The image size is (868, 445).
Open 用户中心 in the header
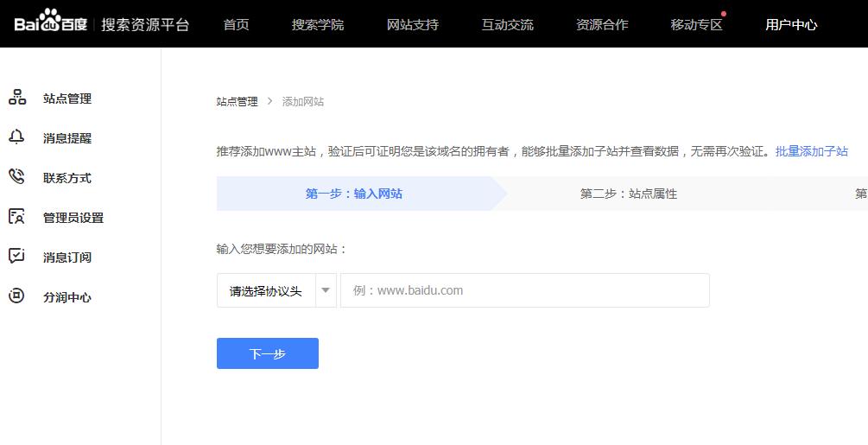click(x=791, y=24)
